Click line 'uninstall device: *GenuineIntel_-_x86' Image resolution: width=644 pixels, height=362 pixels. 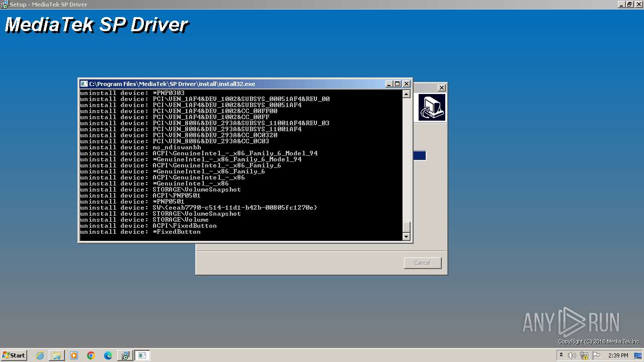154,184
